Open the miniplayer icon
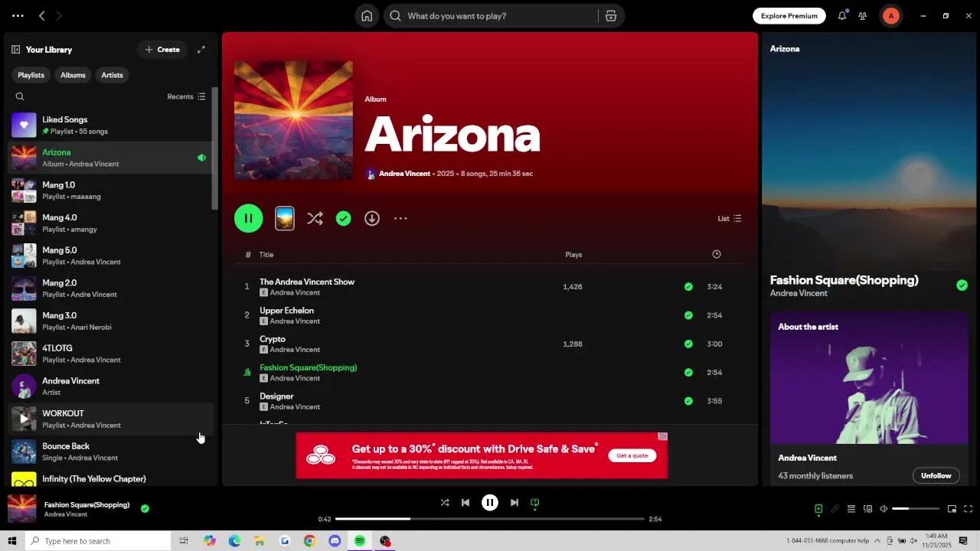The height and width of the screenshot is (551, 980). pyautogui.click(x=952, y=509)
